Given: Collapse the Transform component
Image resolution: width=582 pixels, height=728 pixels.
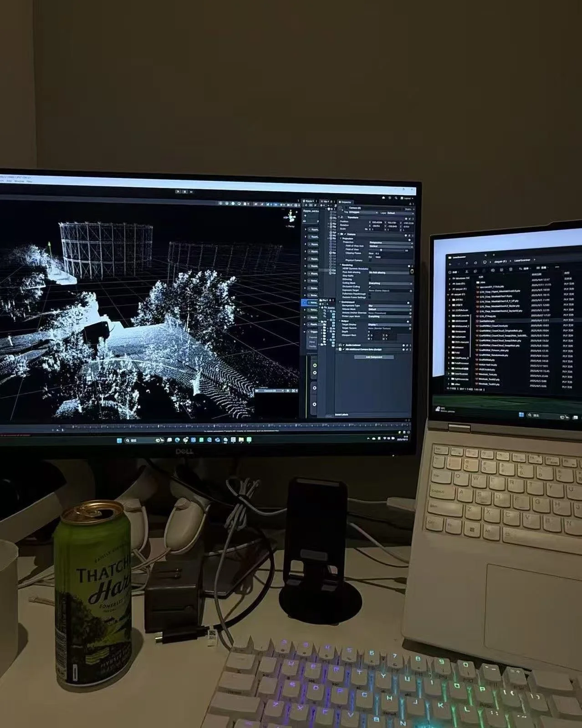Looking at the screenshot, I should pos(339,217).
